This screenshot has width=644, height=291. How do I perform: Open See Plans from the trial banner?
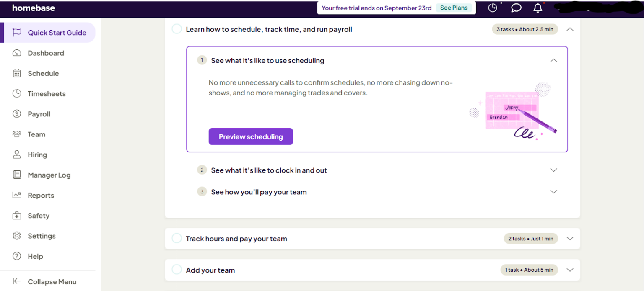pos(454,8)
